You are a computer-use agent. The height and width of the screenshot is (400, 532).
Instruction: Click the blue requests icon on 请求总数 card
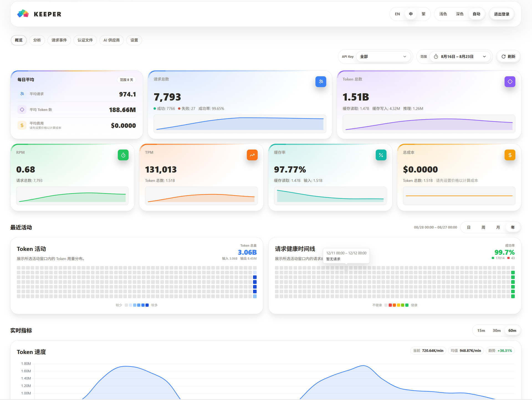pyautogui.click(x=321, y=81)
